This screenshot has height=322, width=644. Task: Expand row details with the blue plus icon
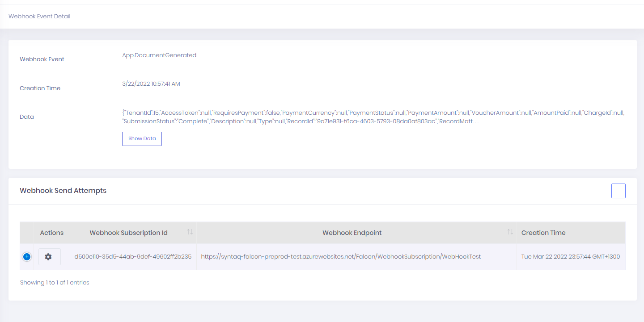tap(27, 256)
